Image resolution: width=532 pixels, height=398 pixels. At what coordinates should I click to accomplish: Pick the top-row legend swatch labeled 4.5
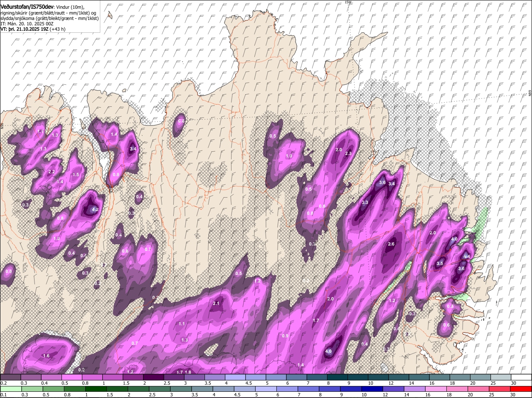click(x=256, y=377)
